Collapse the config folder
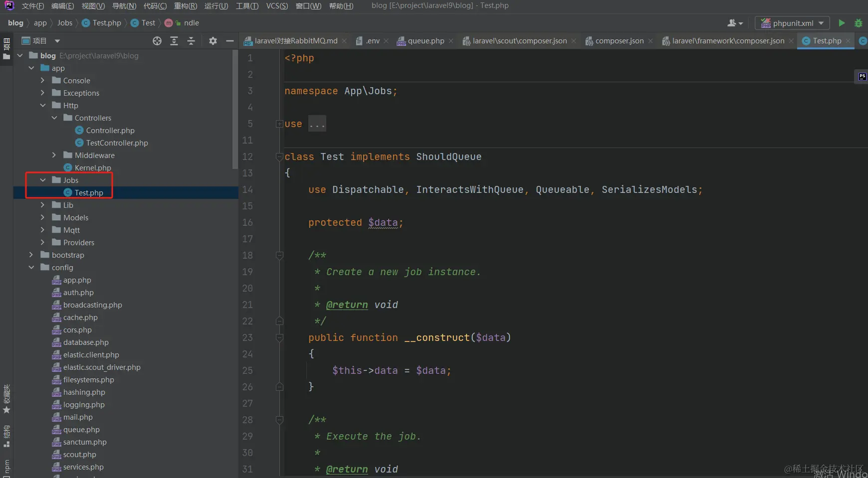This screenshot has height=478, width=868. (31, 268)
